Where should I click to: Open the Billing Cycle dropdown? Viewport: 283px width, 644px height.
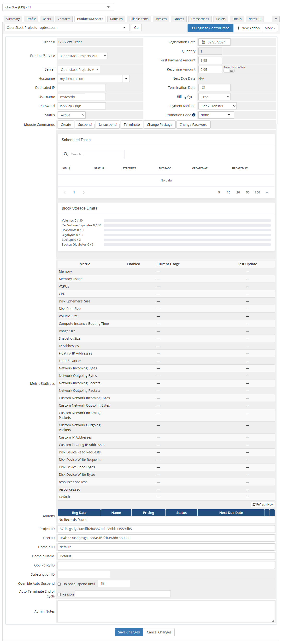click(x=214, y=97)
